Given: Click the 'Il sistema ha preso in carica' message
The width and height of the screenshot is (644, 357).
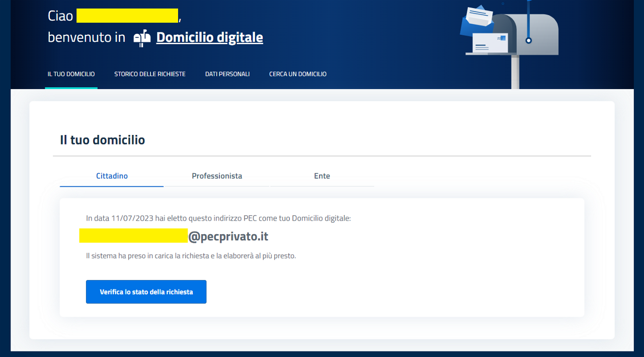Looking at the screenshot, I should coord(191,256).
